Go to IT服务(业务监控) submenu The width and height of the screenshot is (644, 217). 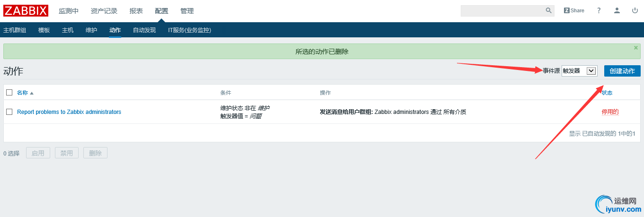(x=189, y=30)
